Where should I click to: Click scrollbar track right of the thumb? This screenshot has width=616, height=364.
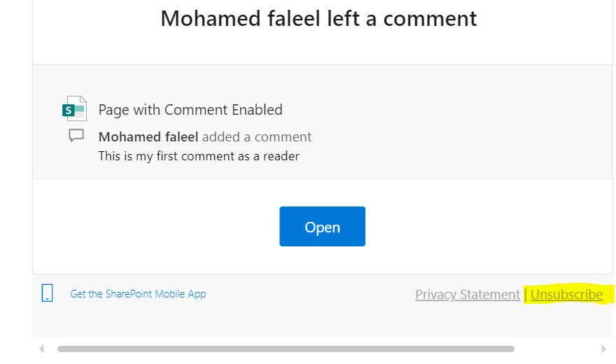click(556, 349)
